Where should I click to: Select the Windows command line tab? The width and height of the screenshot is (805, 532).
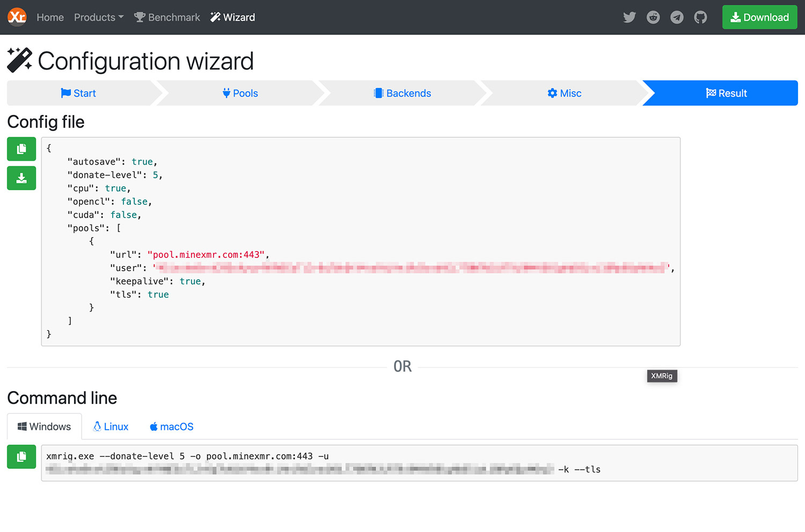tap(45, 426)
